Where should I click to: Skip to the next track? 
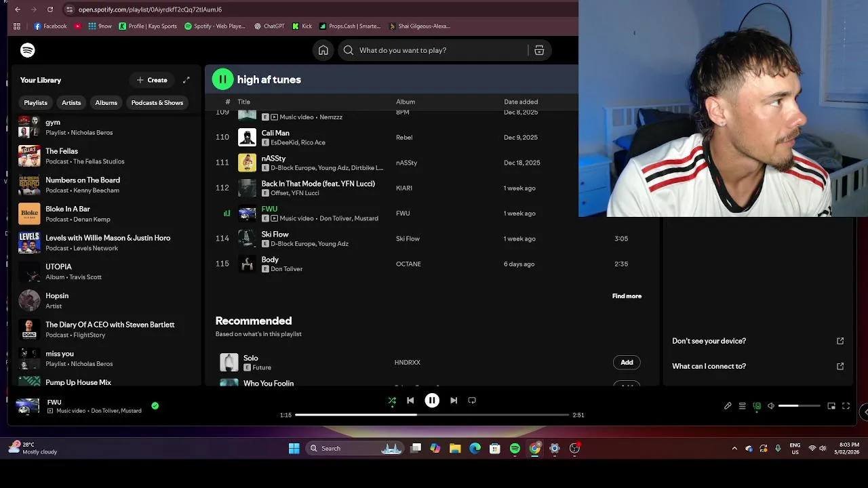click(454, 401)
